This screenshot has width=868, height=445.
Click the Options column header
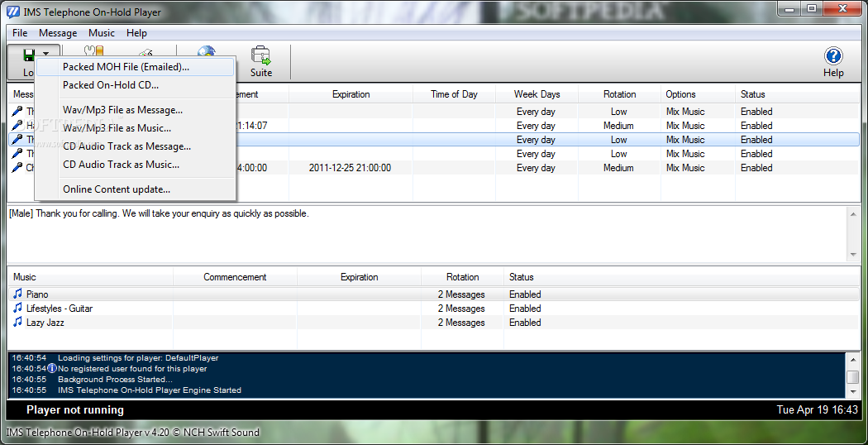pos(698,94)
